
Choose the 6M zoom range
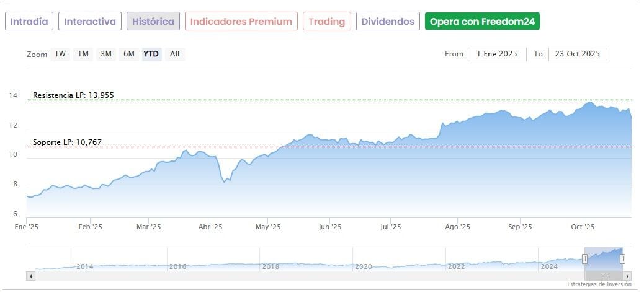(129, 54)
